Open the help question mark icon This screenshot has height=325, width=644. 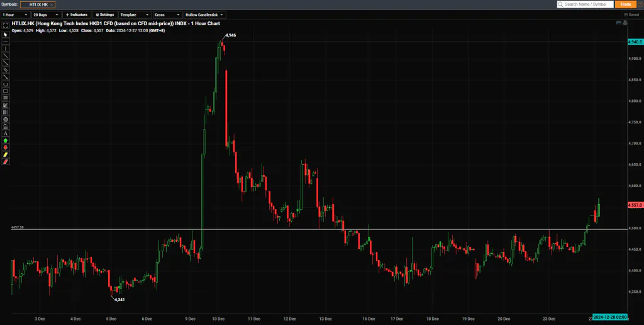tap(641, 4)
